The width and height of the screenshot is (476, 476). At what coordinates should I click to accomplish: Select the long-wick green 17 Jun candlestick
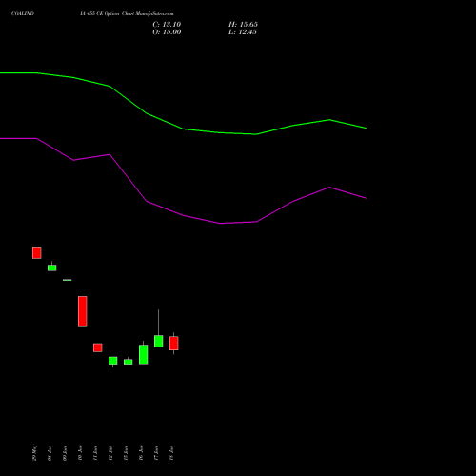pyautogui.click(x=159, y=341)
